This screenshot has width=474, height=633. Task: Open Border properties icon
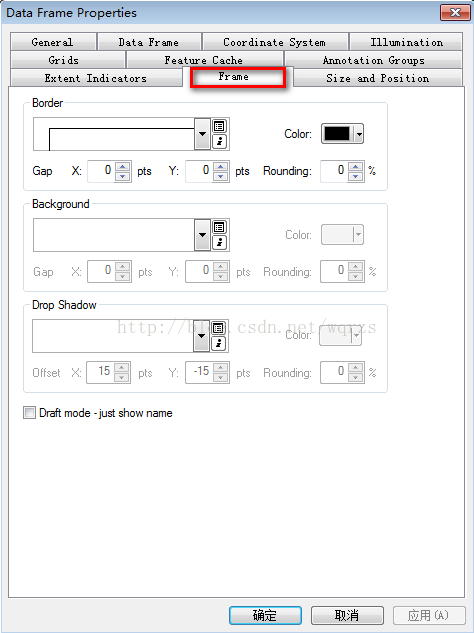[219, 142]
